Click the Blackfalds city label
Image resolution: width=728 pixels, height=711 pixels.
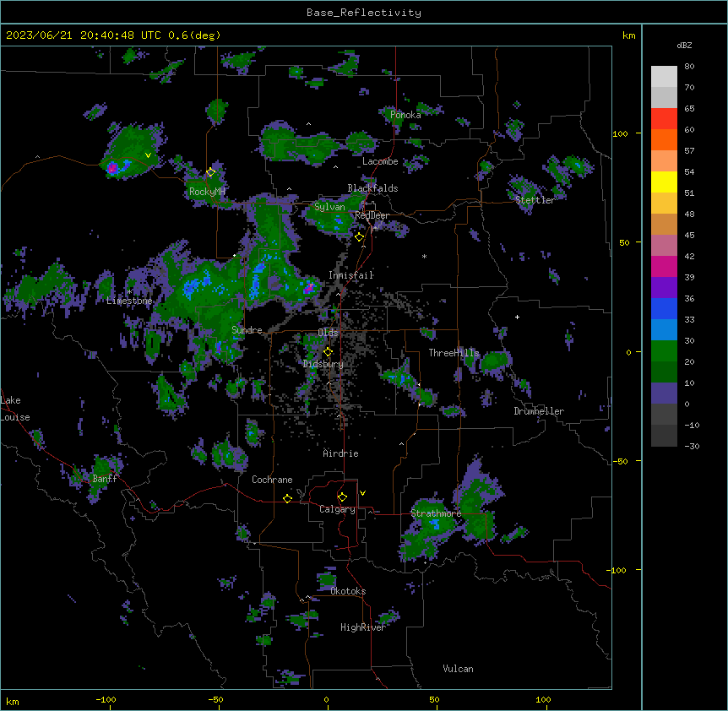pos(372,188)
